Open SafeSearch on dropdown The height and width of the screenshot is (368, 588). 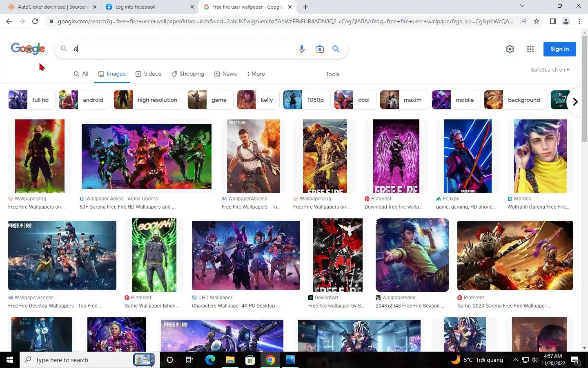550,70
